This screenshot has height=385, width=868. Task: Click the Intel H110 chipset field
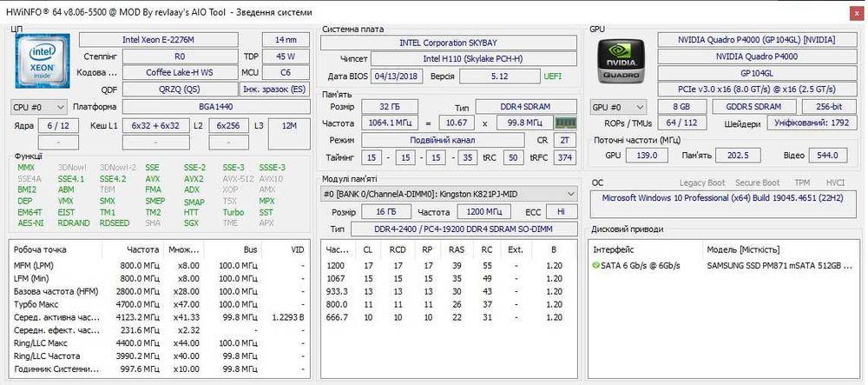coord(473,59)
